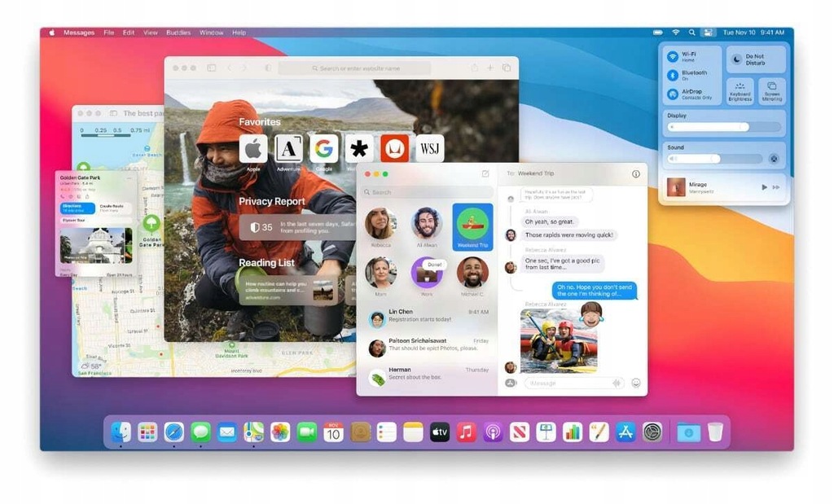Screen dimensions: 834x504
Task: Open the Apple menu
Action: [x=52, y=33]
